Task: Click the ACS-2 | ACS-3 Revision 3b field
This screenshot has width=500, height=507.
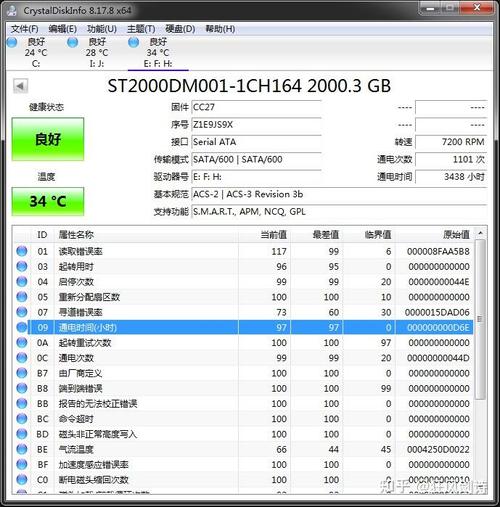Action: tap(339, 194)
